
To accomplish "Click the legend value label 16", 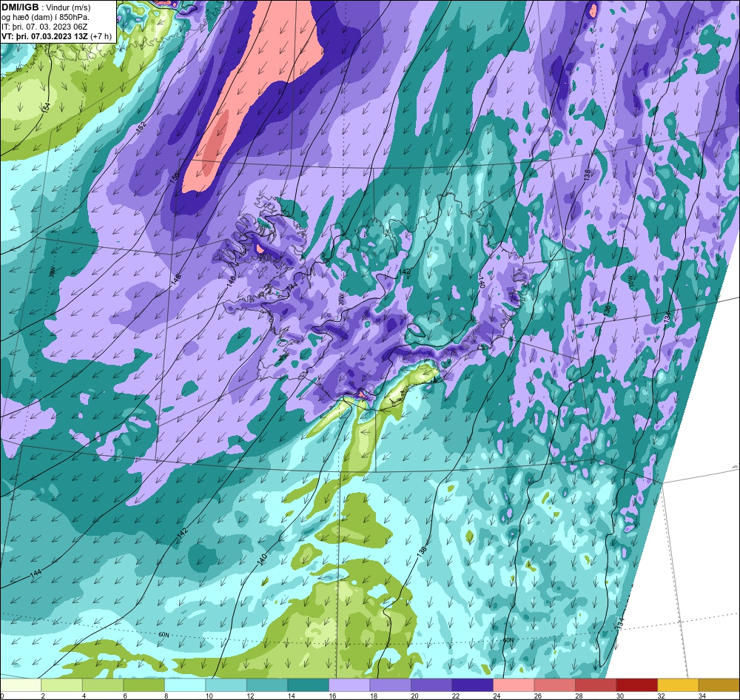I will [332, 696].
